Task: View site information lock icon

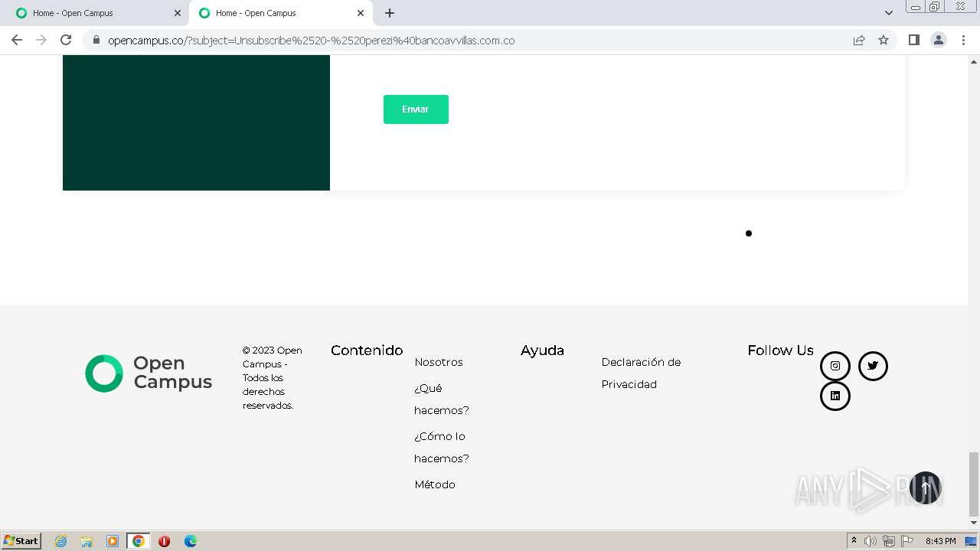Action: (96, 40)
